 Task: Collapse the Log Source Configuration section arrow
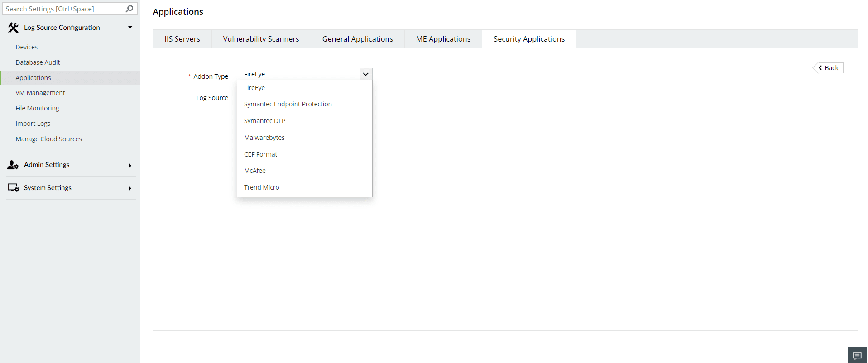tap(130, 27)
